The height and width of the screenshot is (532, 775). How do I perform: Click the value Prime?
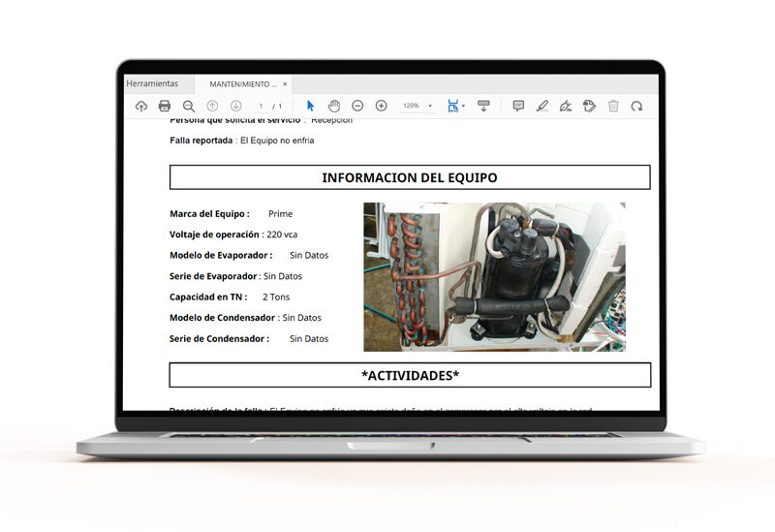[280, 213]
